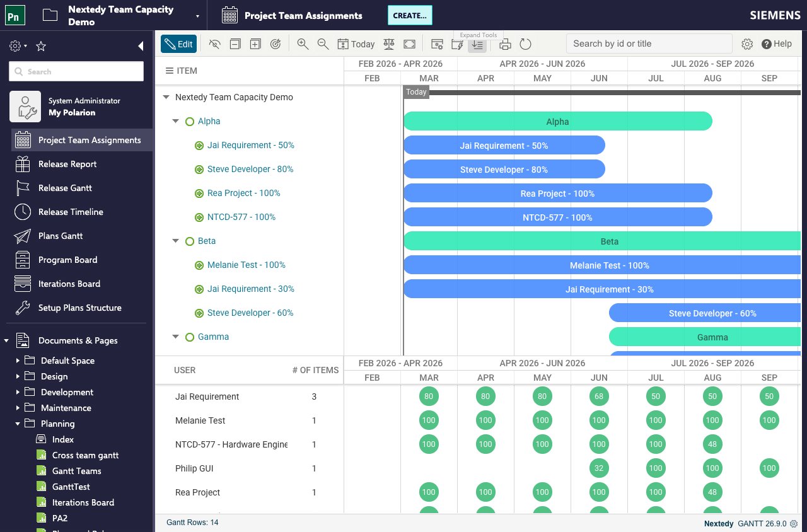Viewport: 807px width, 532px height.
Task: Open Help
Action: click(x=777, y=44)
